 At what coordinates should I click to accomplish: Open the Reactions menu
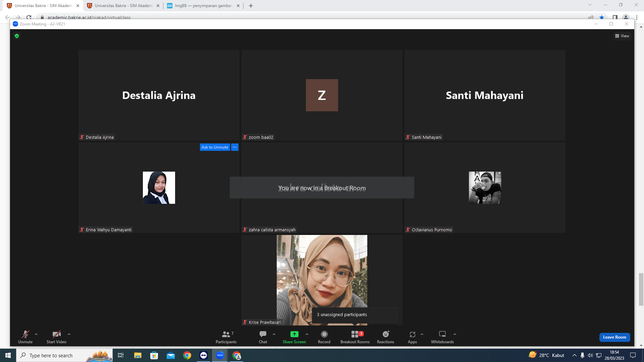point(385,337)
